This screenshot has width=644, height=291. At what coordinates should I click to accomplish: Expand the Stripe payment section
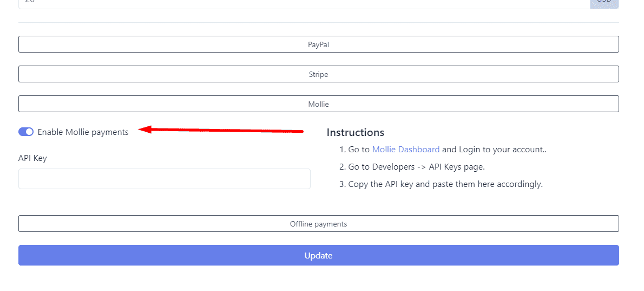pyautogui.click(x=318, y=74)
